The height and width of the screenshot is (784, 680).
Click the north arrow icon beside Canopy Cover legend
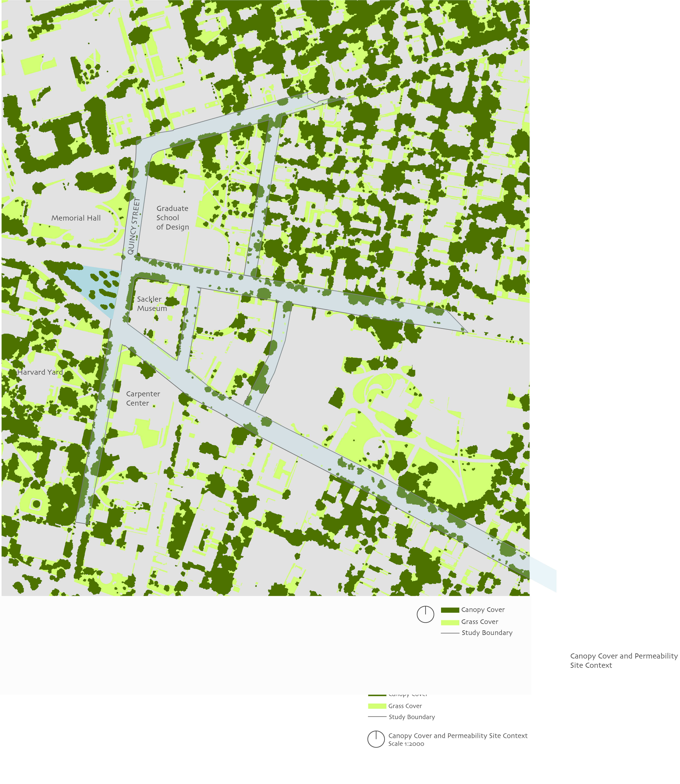pos(425,614)
